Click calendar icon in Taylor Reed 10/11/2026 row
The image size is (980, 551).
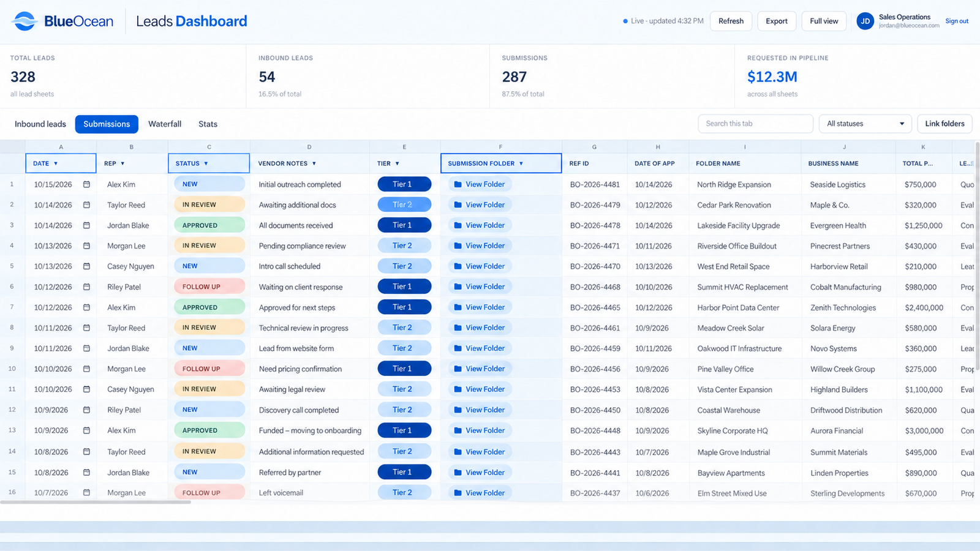[86, 328]
